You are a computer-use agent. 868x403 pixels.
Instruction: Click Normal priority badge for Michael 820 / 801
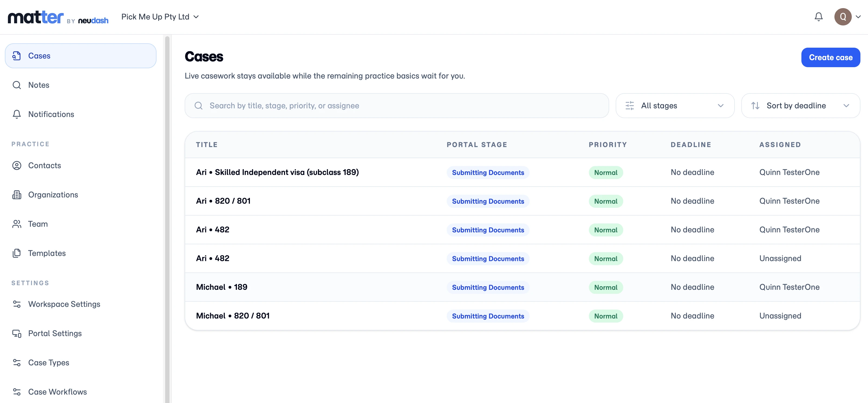click(605, 316)
